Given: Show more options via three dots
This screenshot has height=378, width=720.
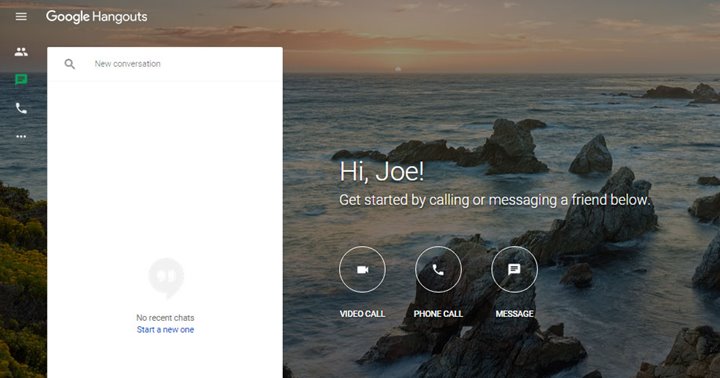Looking at the screenshot, I should [21, 136].
